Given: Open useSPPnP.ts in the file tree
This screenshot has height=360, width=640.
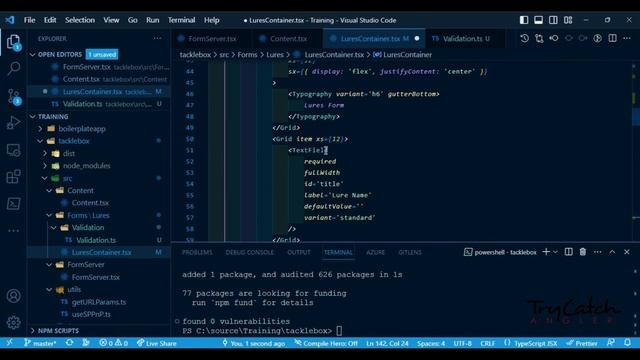Looking at the screenshot, I should 91,314.
